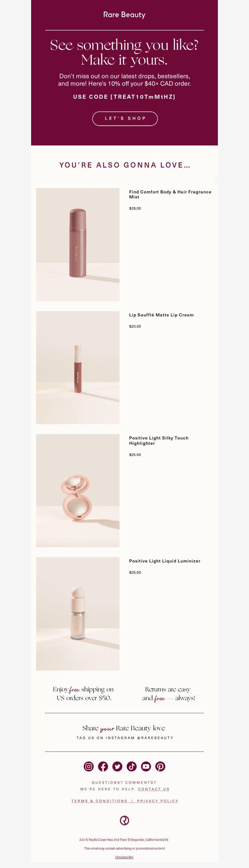Click the LET'S SHOP button

(125, 119)
